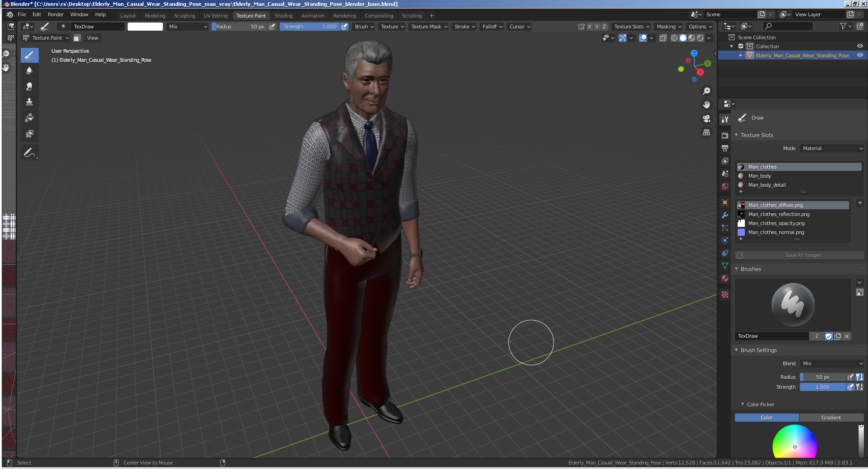Open Material properties tab

[x=725, y=278]
